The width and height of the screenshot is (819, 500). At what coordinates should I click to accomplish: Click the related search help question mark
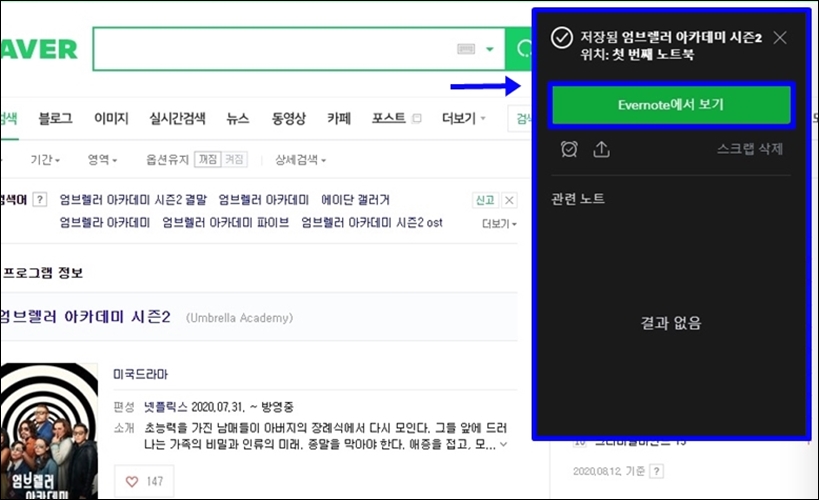40,200
